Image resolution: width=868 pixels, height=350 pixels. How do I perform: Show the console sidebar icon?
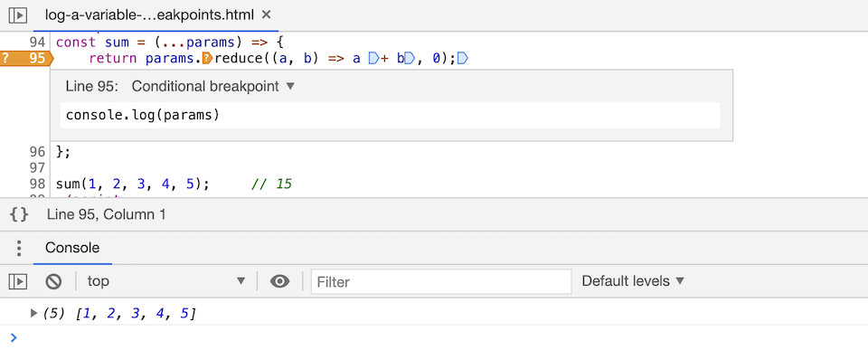click(18, 281)
